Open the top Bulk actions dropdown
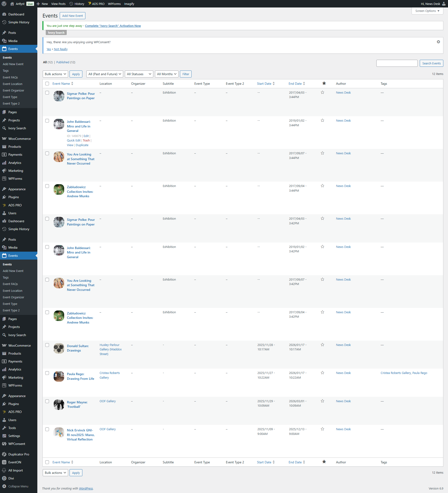Viewport: 448px width, 493px height. [x=55, y=74]
